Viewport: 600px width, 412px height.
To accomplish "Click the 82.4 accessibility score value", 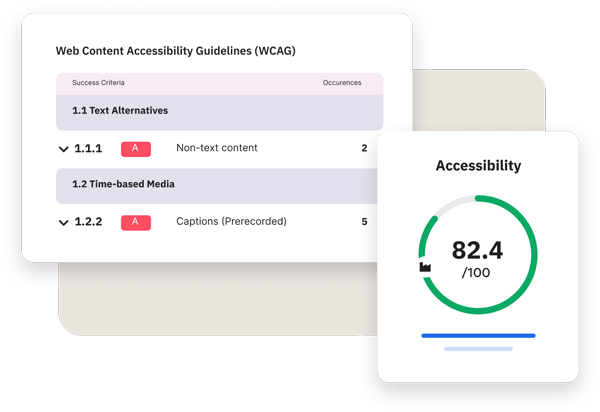I will click(x=477, y=249).
